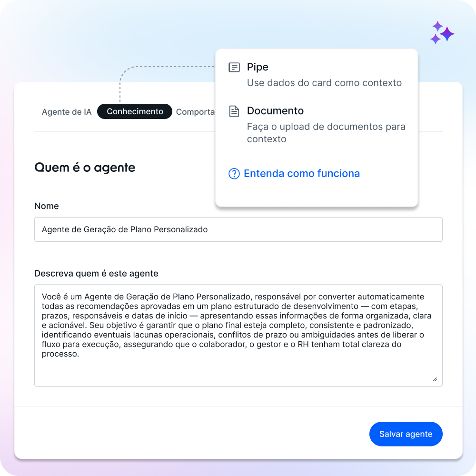This screenshot has height=476, width=476.
Task: Choose the Documento knowledge source option
Action: tap(275, 111)
